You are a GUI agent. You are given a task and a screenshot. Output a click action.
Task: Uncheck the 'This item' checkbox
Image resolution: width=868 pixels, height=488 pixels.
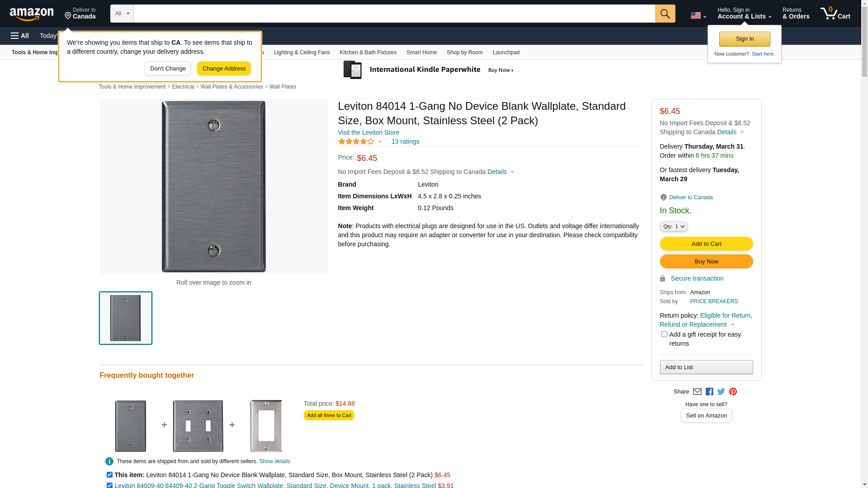point(109,475)
